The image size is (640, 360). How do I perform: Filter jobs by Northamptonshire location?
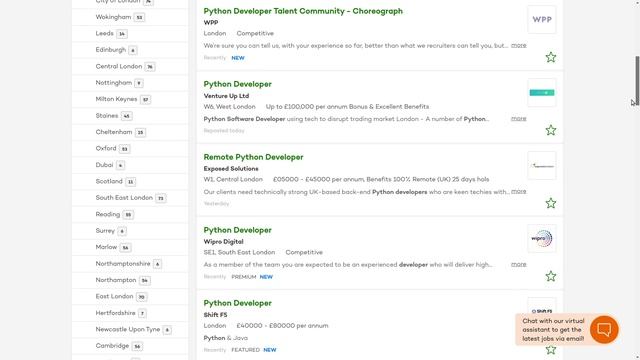click(x=123, y=264)
